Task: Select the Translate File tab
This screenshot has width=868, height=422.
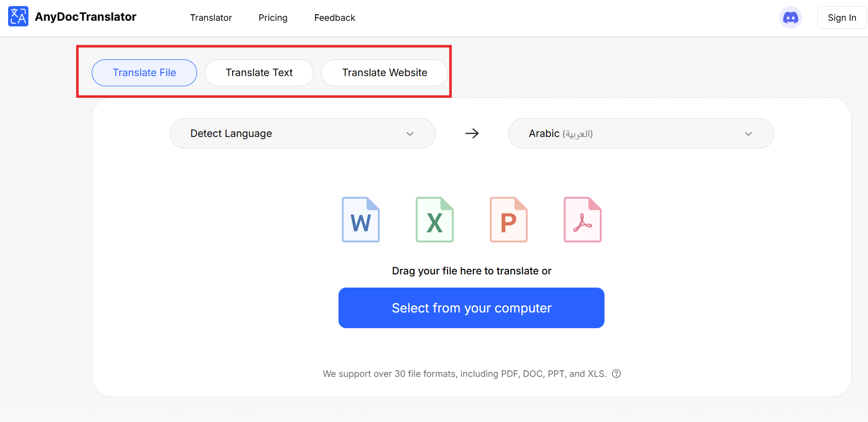Action: 144,73
